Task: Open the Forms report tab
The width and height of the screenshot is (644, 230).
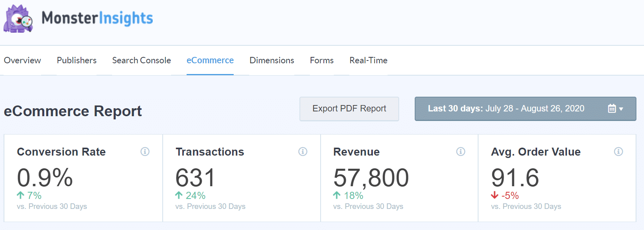Action: click(321, 60)
